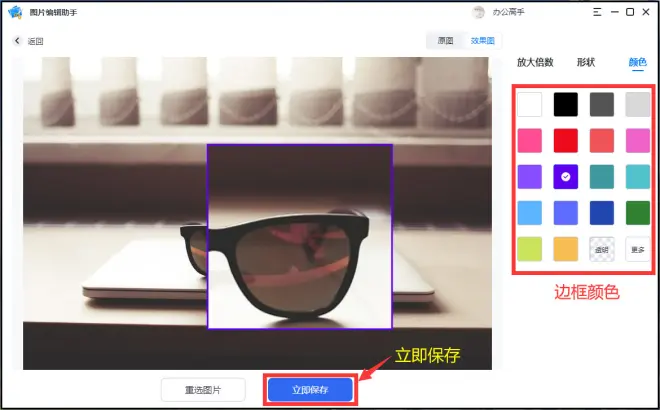
Task: Minimize the window
Action: click(x=615, y=12)
